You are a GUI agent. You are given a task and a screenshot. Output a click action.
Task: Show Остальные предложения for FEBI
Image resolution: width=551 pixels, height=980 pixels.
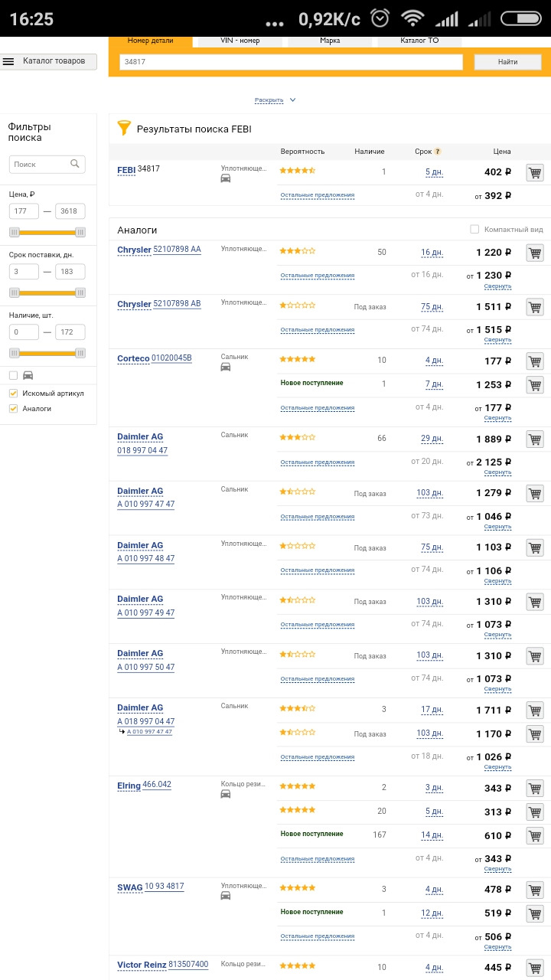click(318, 195)
